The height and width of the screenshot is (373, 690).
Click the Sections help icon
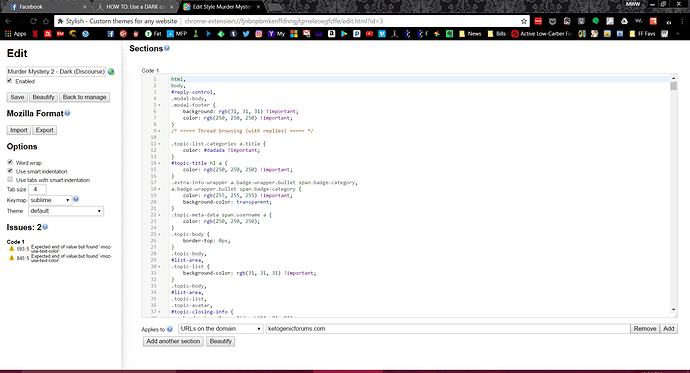[167, 48]
